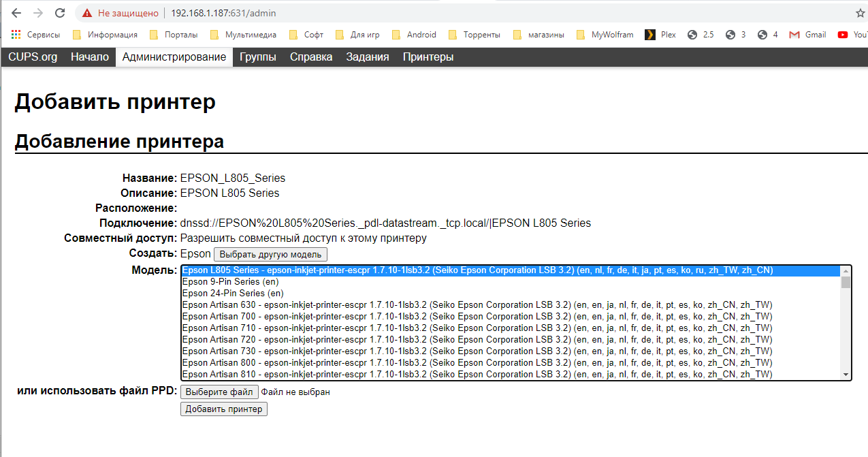Reload the page with refresh icon
Image resolution: width=868 pixels, height=457 pixels.
point(60,13)
